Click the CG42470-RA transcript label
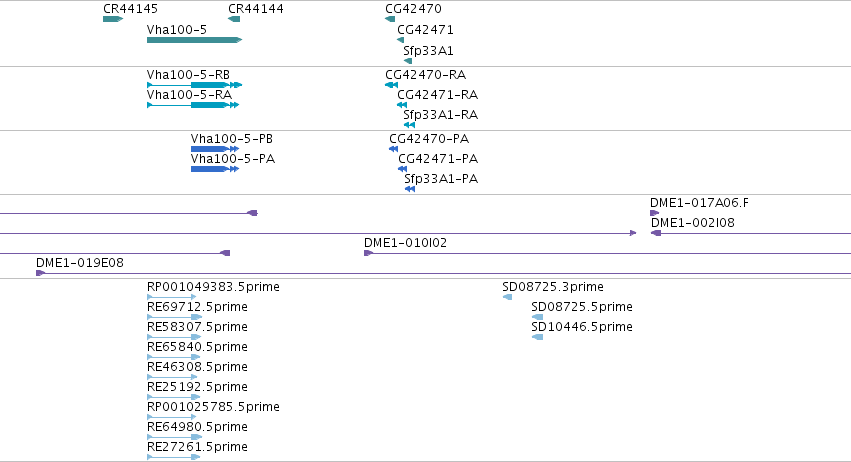Screen dimensions: 851x462 click(x=426, y=74)
